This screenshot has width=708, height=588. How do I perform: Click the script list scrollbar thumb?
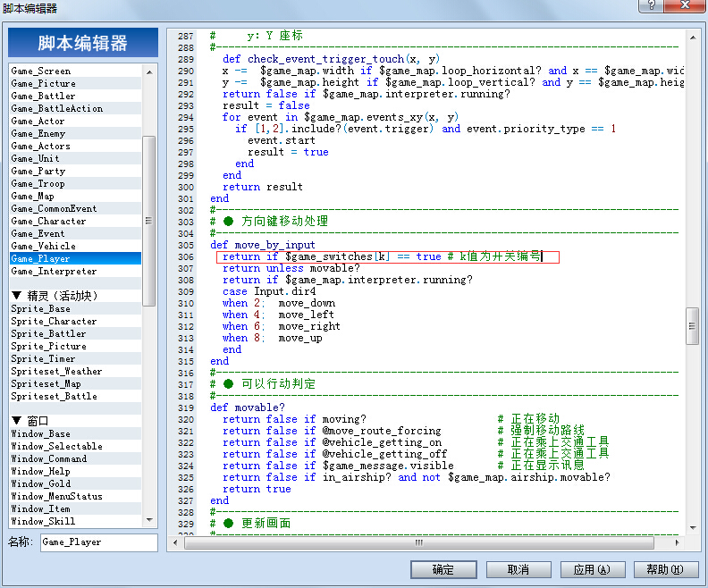148,221
